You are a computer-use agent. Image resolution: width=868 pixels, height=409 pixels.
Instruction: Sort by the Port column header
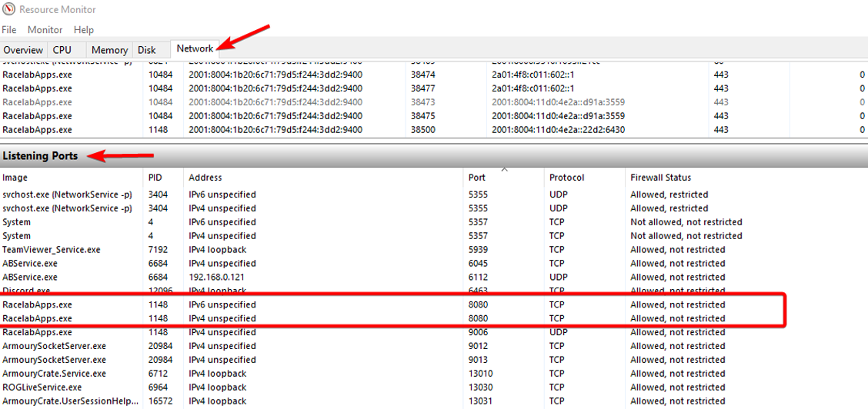coord(477,178)
